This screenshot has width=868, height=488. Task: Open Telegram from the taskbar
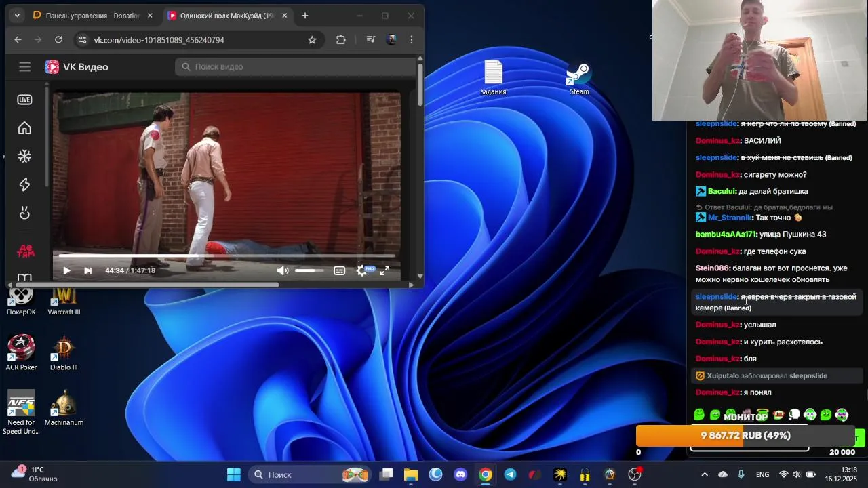pos(510,474)
